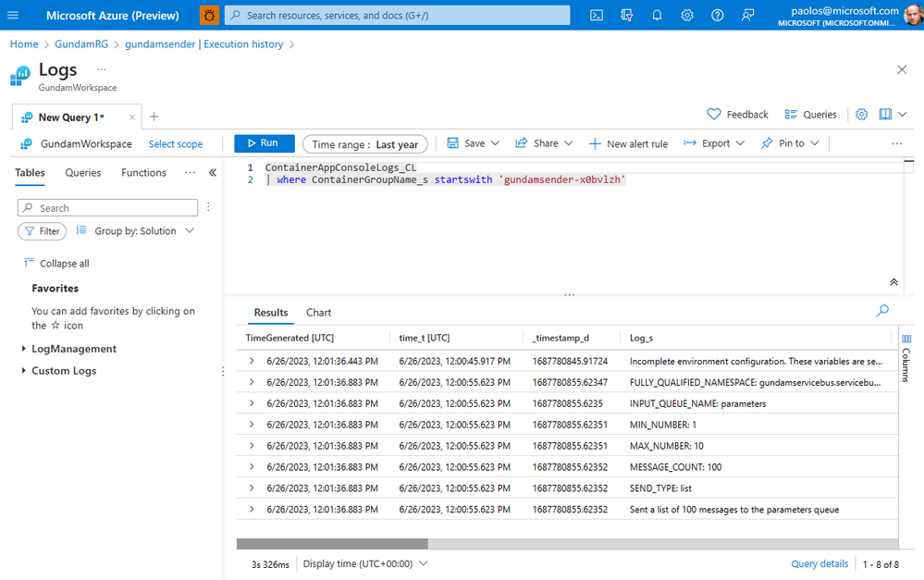Expand the INPUT_QUEUE_NAME: parameters row

[252, 403]
